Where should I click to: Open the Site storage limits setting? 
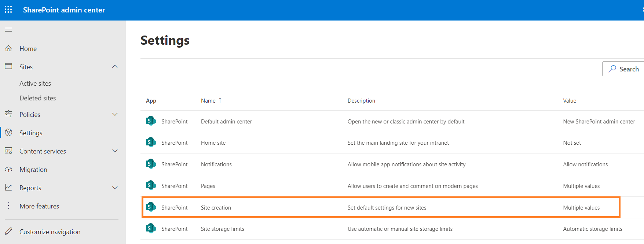pos(222,229)
